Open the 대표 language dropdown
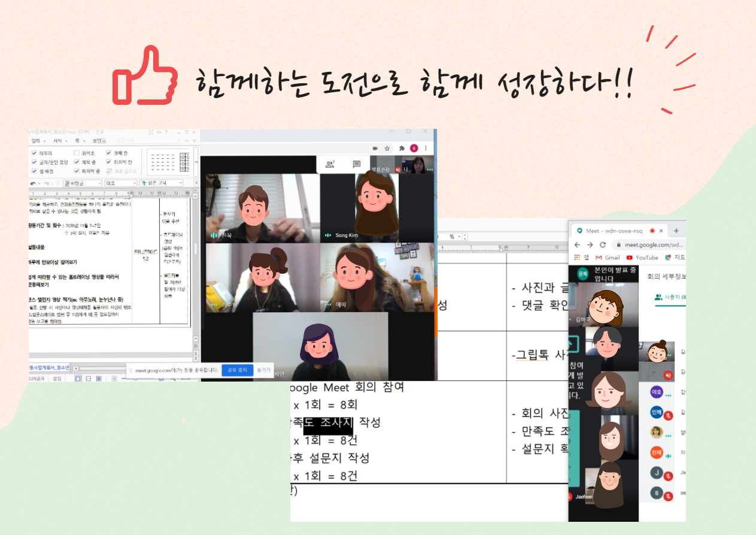The height and width of the screenshot is (535, 756). [x=120, y=183]
